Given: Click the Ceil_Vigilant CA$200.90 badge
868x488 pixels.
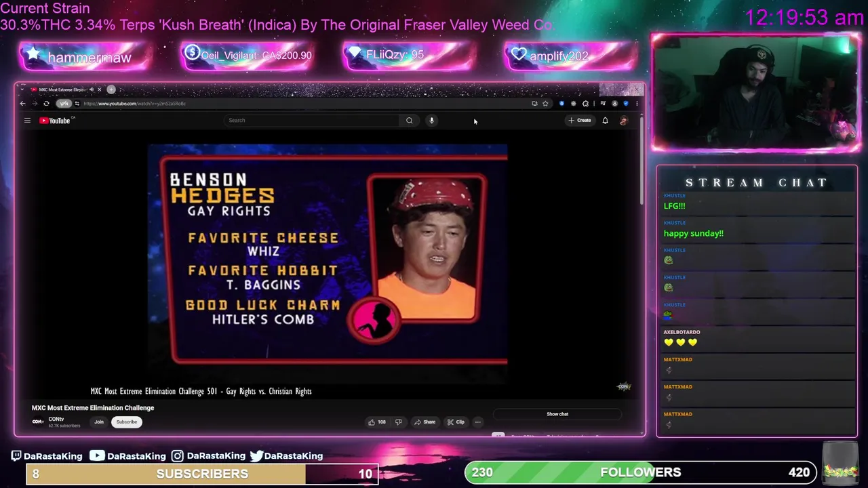Looking at the screenshot, I should [x=247, y=56].
